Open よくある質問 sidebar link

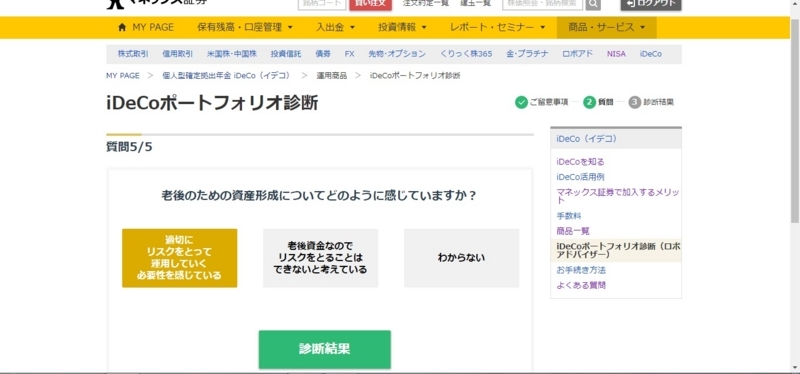[x=581, y=285]
